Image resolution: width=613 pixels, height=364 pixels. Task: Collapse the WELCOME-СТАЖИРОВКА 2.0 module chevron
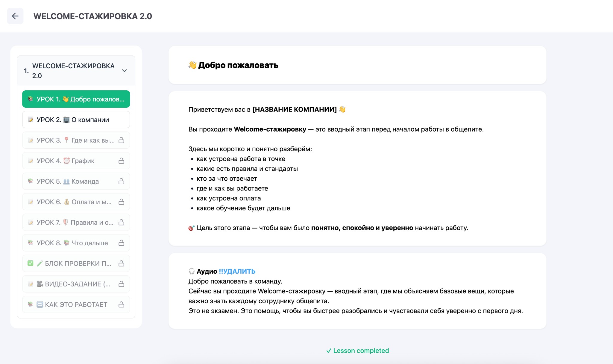coord(125,71)
